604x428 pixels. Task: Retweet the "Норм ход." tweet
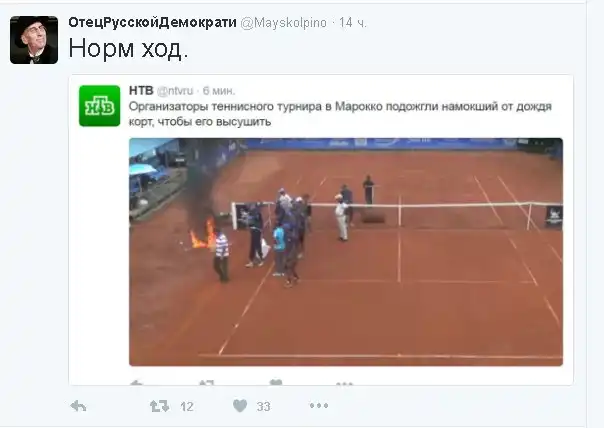point(159,406)
